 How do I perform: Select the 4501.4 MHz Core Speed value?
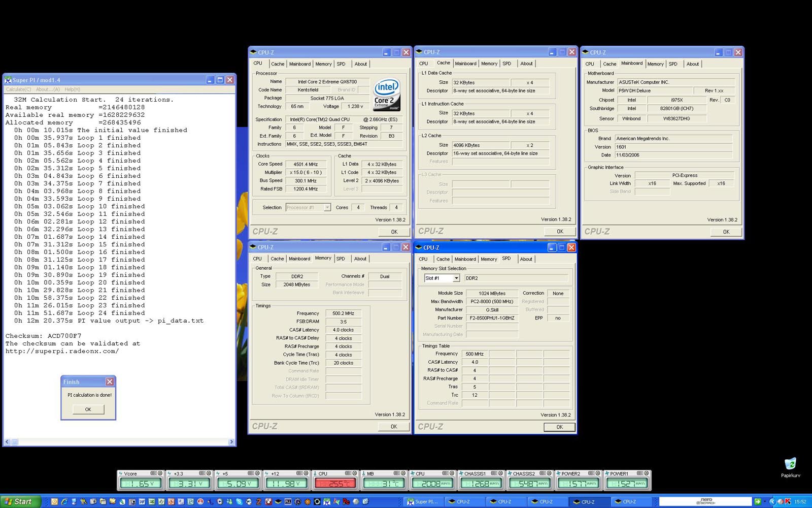pos(305,165)
